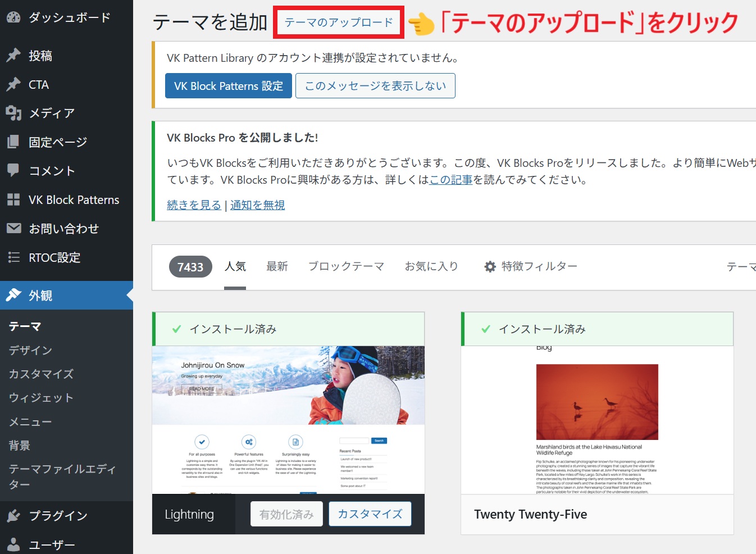Open the この記事 link

(451, 180)
